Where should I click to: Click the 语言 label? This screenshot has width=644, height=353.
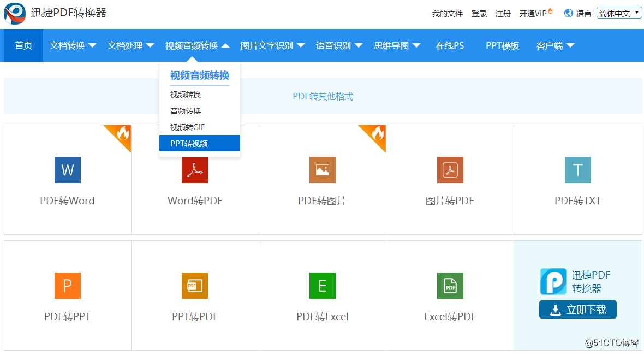pyautogui.click(x=583, y=14)
